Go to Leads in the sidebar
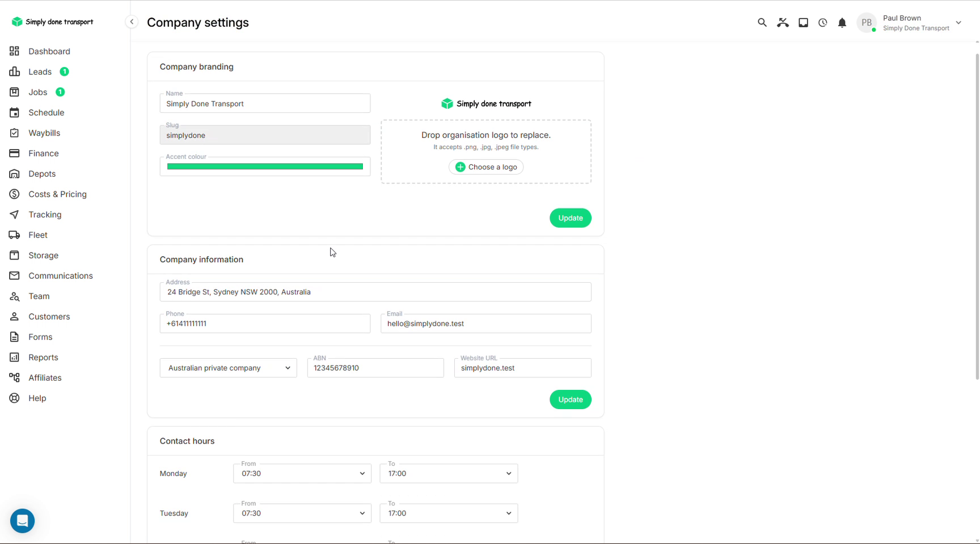The width and height of the screenshot is (980, 544). pyautogui.click(x=40, y=71)
